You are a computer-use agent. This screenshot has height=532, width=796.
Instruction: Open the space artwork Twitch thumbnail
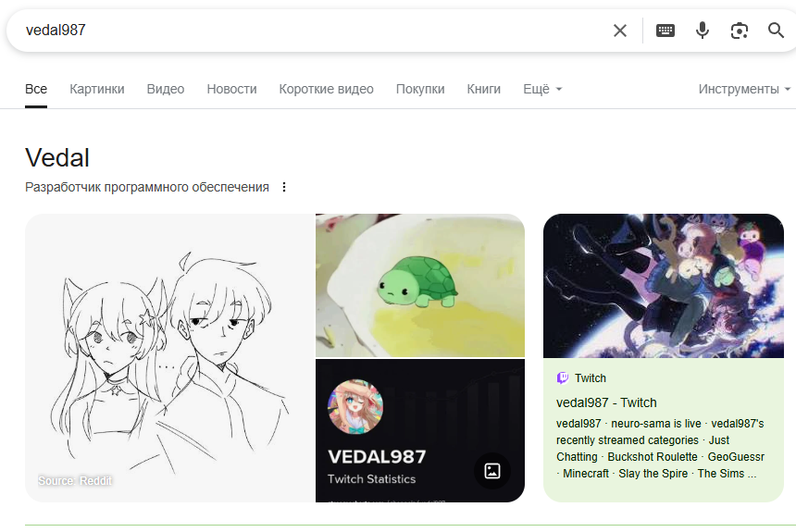point(664,286)
